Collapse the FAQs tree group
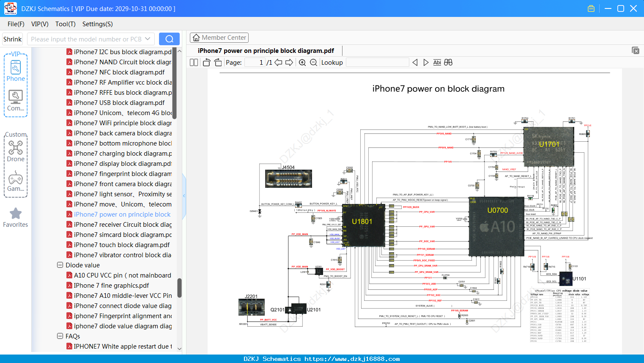Screen dimensions: 644x363 point(60,336)
